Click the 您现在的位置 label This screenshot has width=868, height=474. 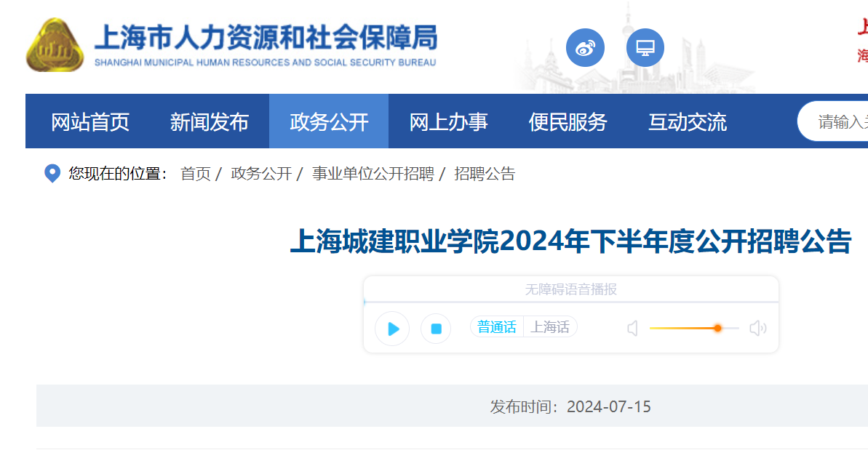(118, 174)
